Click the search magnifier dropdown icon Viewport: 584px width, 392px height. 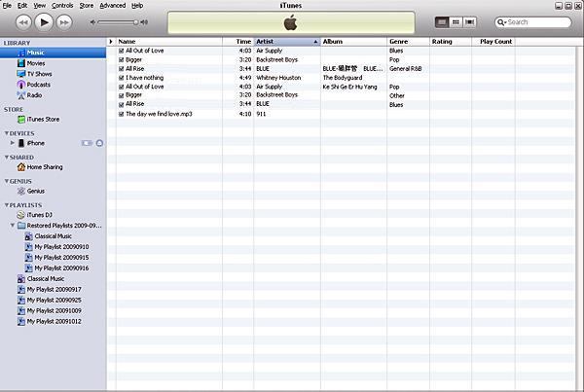coord(501,22)
